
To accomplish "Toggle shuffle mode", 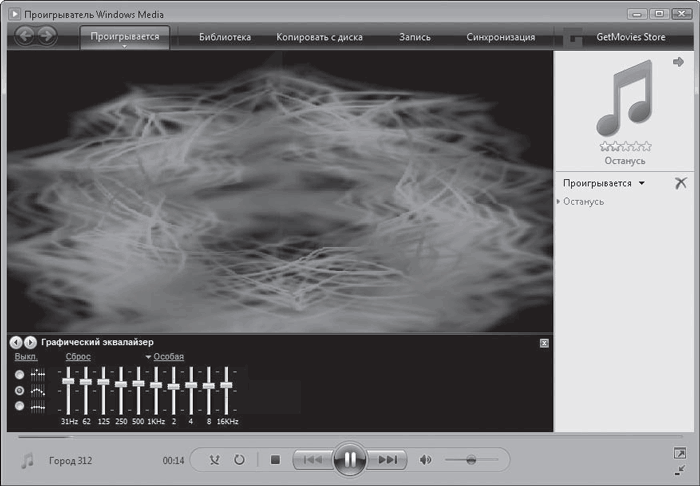I will point(214,460).
